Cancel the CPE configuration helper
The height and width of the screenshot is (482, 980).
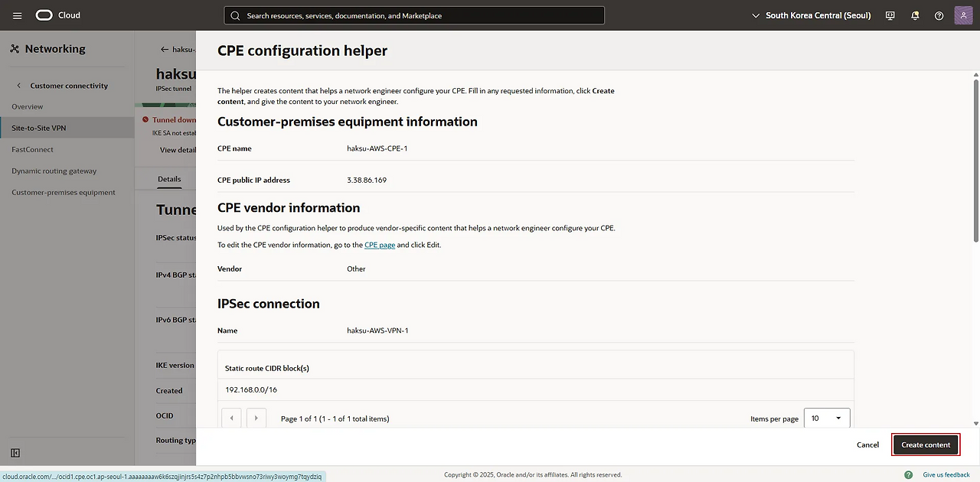(867, 445)
